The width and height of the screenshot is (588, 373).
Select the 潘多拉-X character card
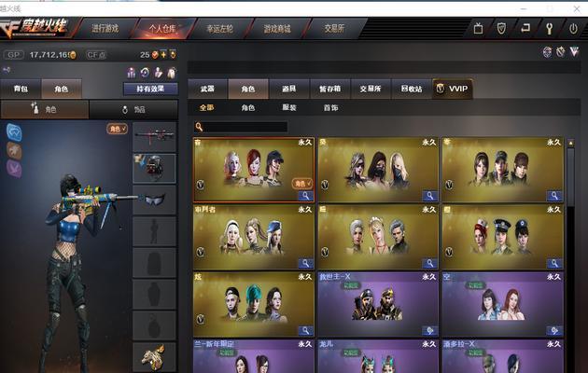tap(502, 356)
